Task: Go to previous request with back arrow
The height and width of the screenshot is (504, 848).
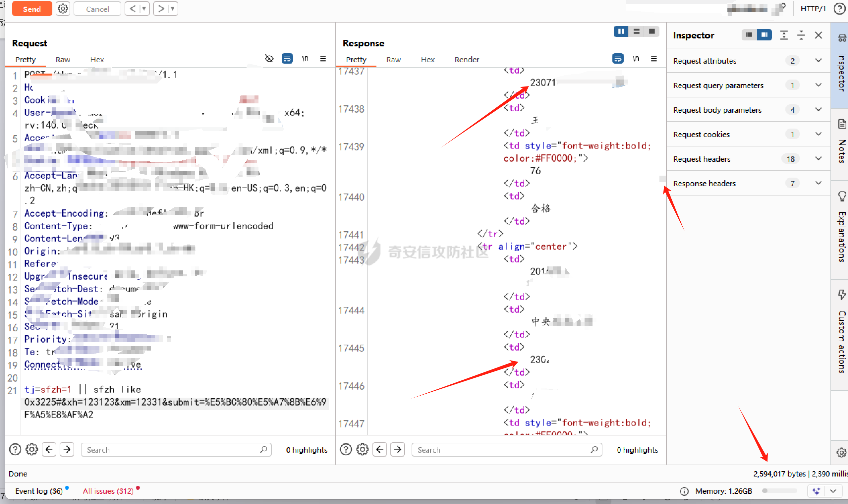Action: 133,9
